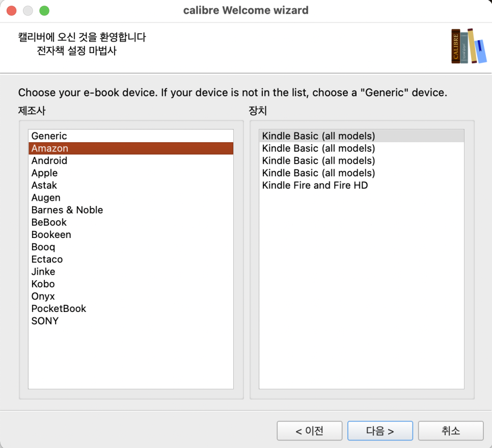Select the highlighted Kindle Basic (all models) device
The height and width of the screenshot is (448, 492).
pos(362,136)
